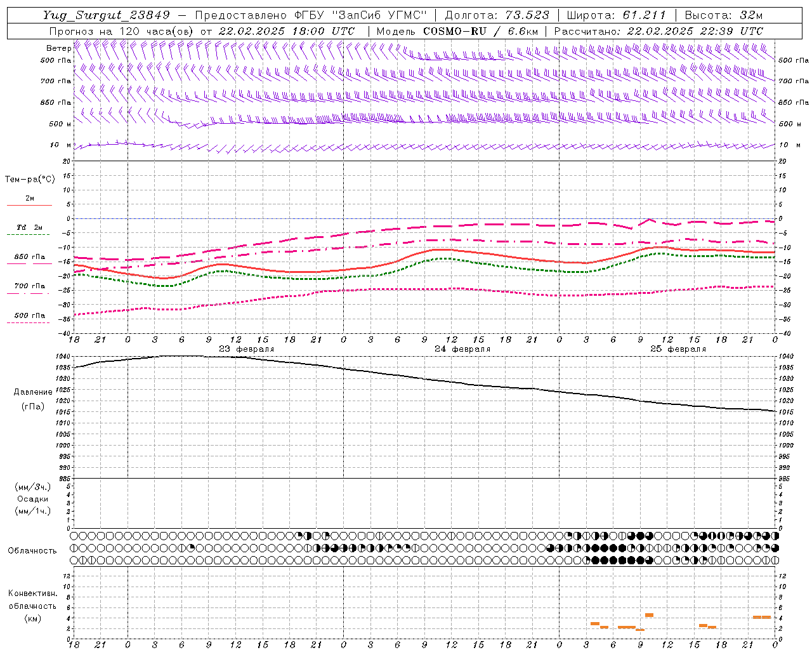The image size is (812, 650).
Task: Select the 500 гПа temperature legend entry
Action: point(29,315)
